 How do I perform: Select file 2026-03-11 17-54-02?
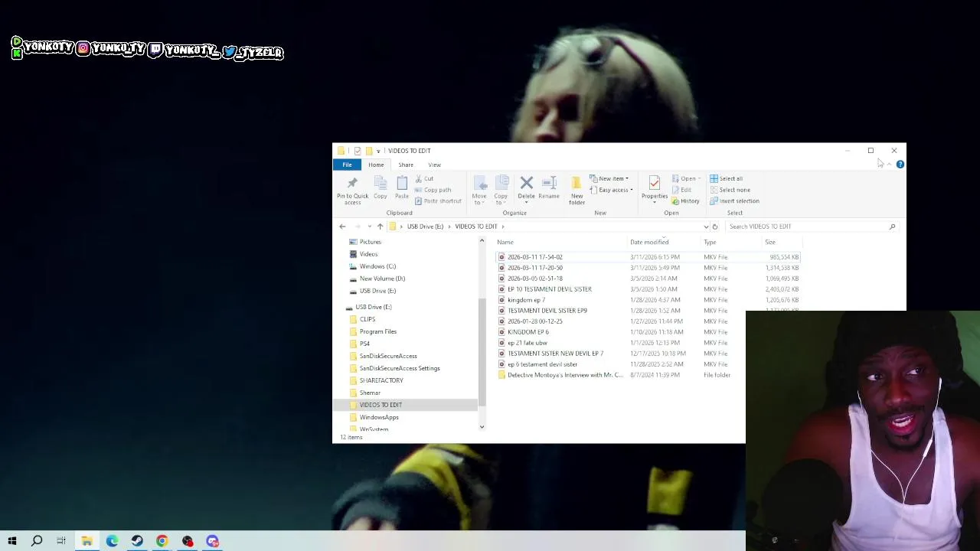(x=534, y=257)
